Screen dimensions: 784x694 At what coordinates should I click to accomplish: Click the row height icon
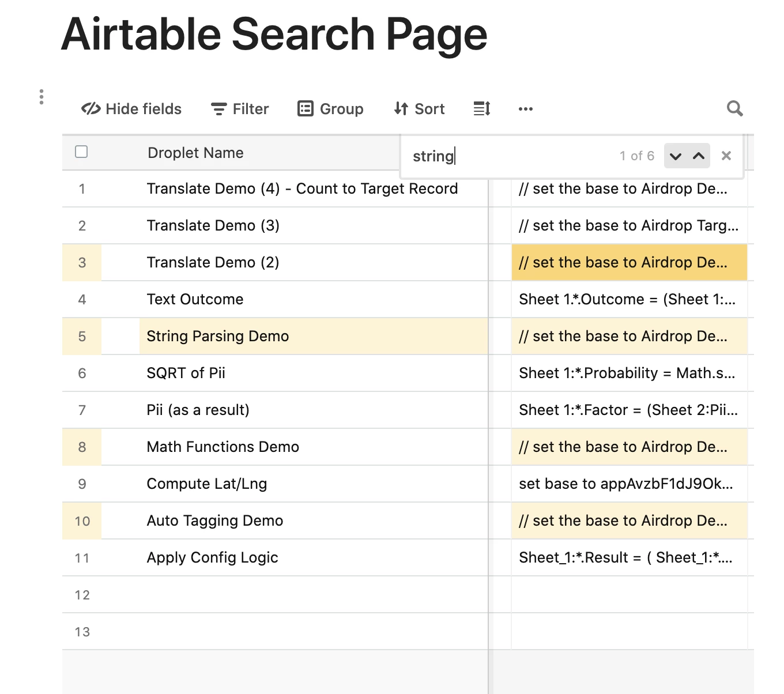tap(482, 108)
